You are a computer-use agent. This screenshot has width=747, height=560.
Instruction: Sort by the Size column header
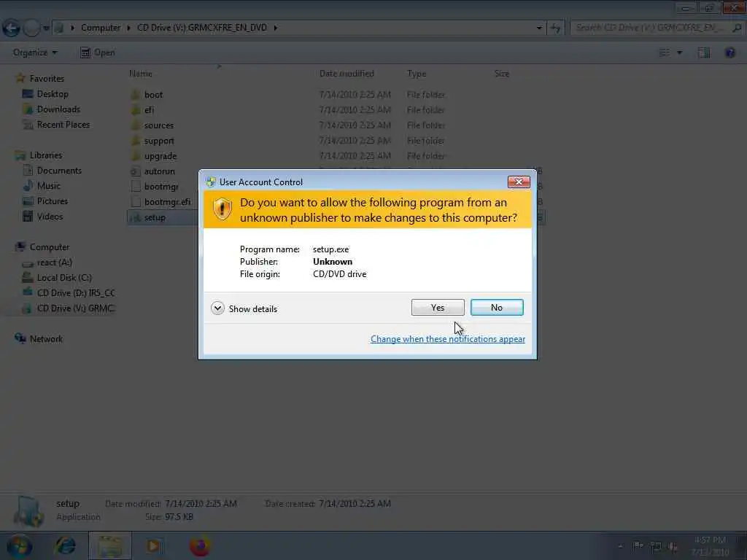502,74
